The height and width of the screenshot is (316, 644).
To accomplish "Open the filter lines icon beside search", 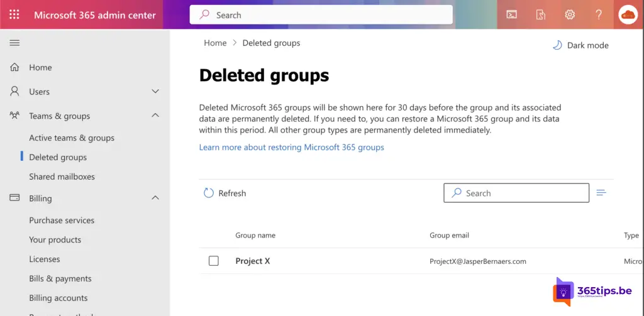I will click(601, 193).
